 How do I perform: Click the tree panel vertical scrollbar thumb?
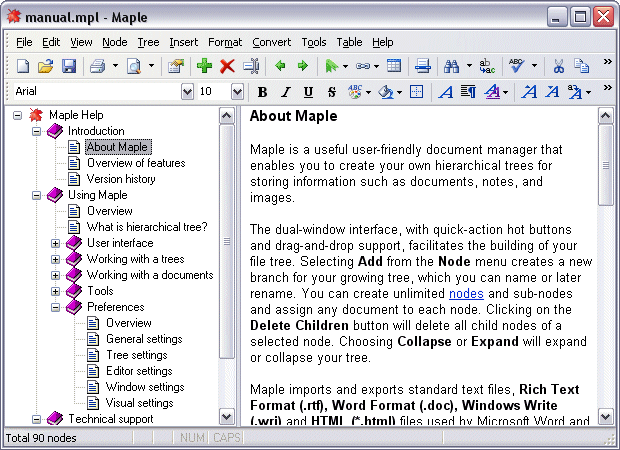(227, 242)
